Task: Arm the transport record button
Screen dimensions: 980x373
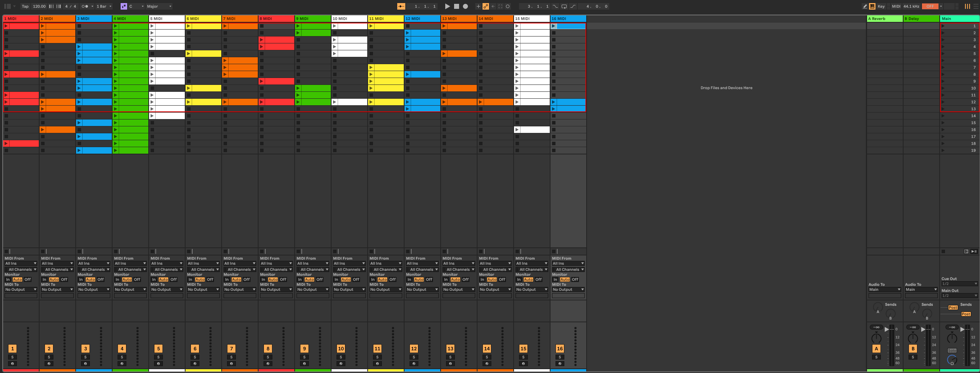Action: pyautogui.click(x=465, y=7)
